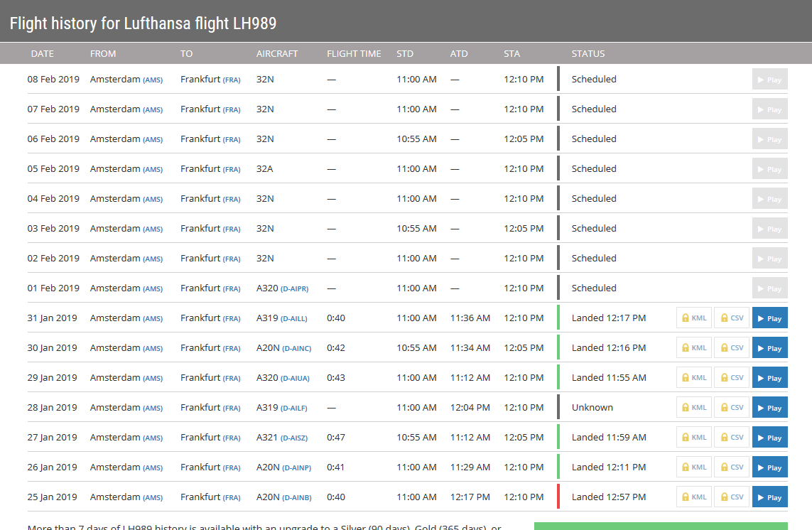The image size is (812, 530).
Task: Open AMS airport link in 04 Feb row
Action: click(x=153, y=199)
